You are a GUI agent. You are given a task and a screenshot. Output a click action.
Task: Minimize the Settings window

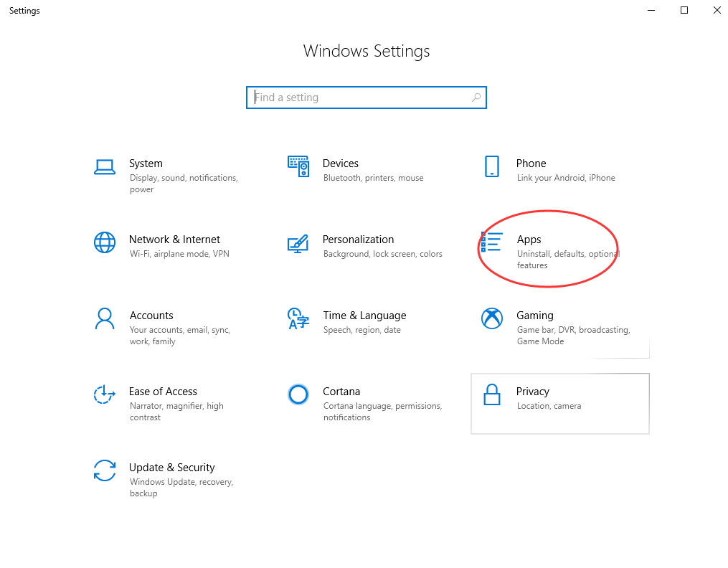(x=651, y=10)
